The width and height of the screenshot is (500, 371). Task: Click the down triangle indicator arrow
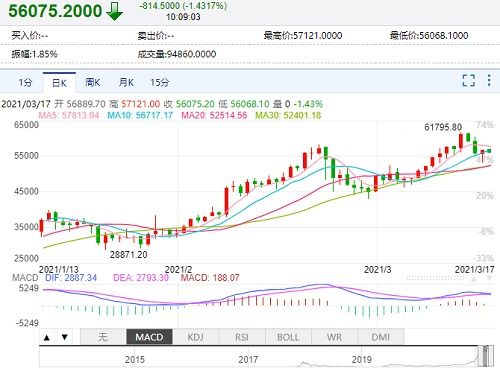tap(65, 337)
